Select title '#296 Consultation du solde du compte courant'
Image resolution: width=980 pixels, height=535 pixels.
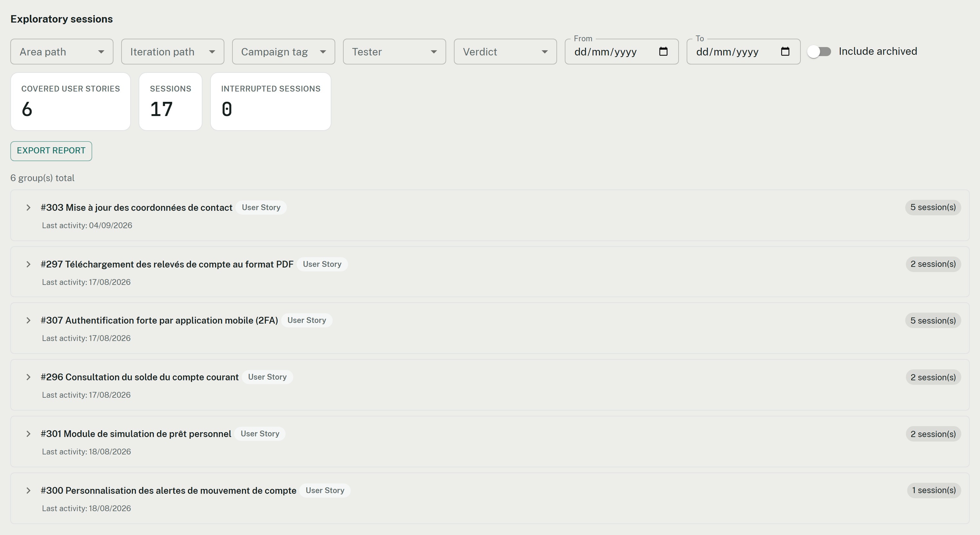(140, 377)
